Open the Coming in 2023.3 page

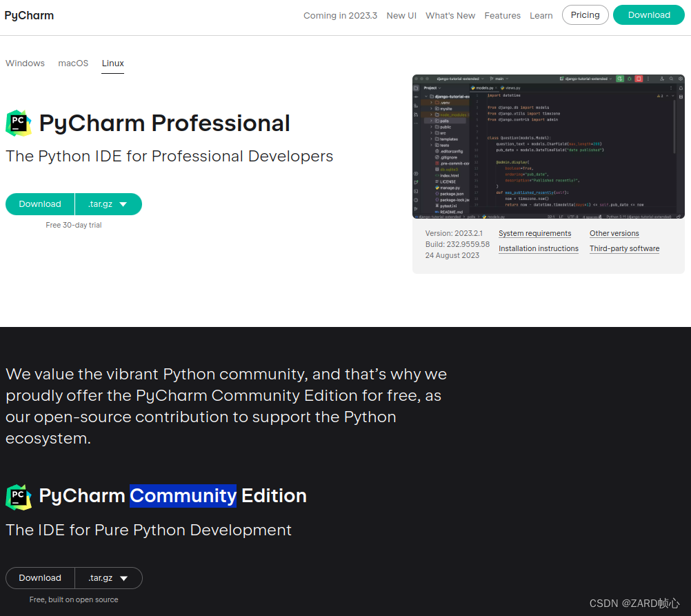pos(340,15)
